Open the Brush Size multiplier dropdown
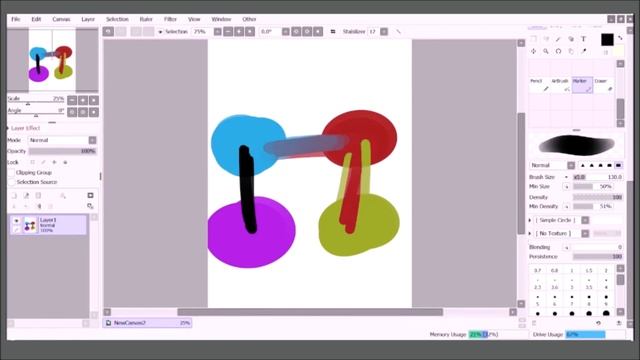 pyautogui.click(x=566, y=177)
